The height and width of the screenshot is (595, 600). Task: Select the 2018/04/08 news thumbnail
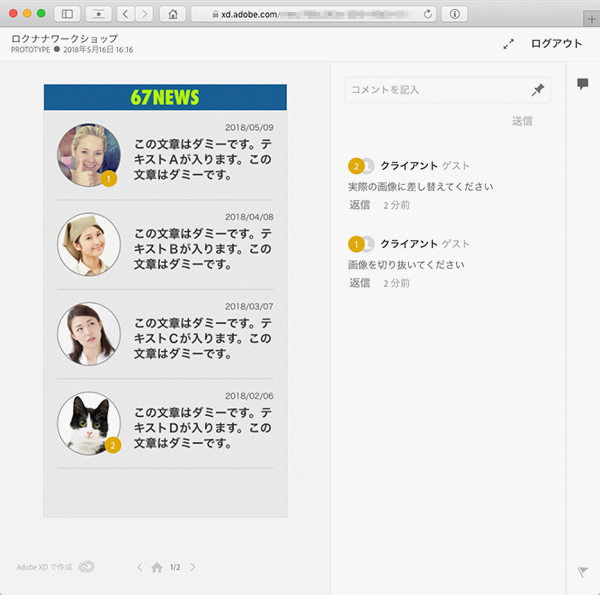89,243
